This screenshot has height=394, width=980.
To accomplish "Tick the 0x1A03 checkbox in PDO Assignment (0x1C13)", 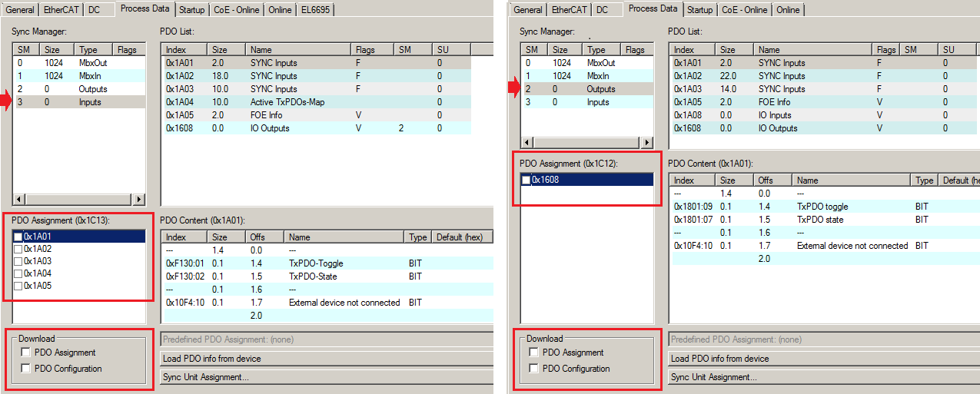I will pyautogui.click(x=18, y=261).
